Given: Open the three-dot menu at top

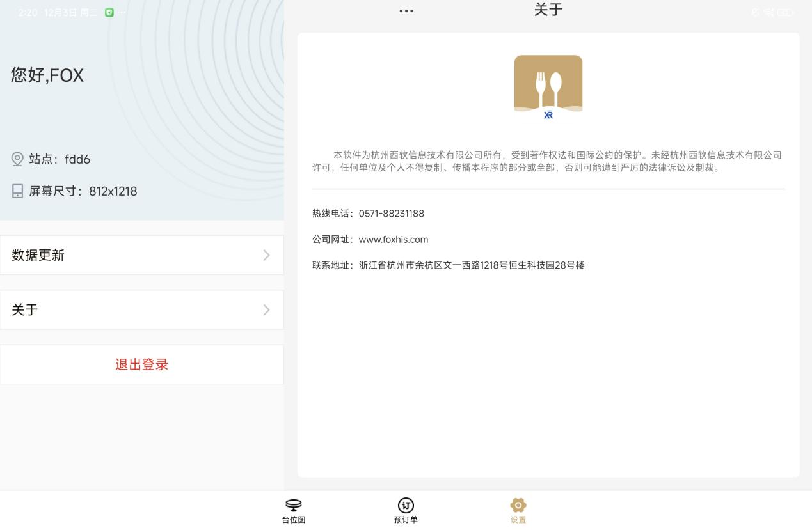Looking at the screenshot, I should coord(406,11).
